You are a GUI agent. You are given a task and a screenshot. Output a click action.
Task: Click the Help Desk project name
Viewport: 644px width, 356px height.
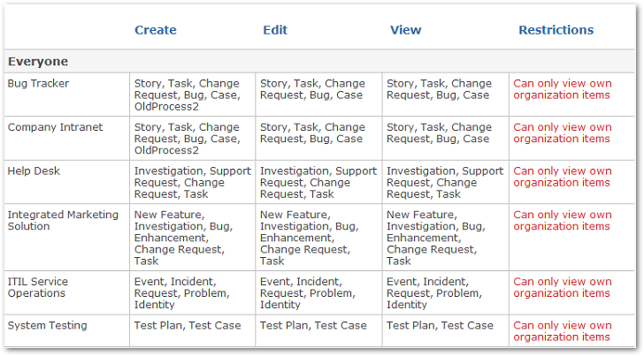[x=34, y=171]
